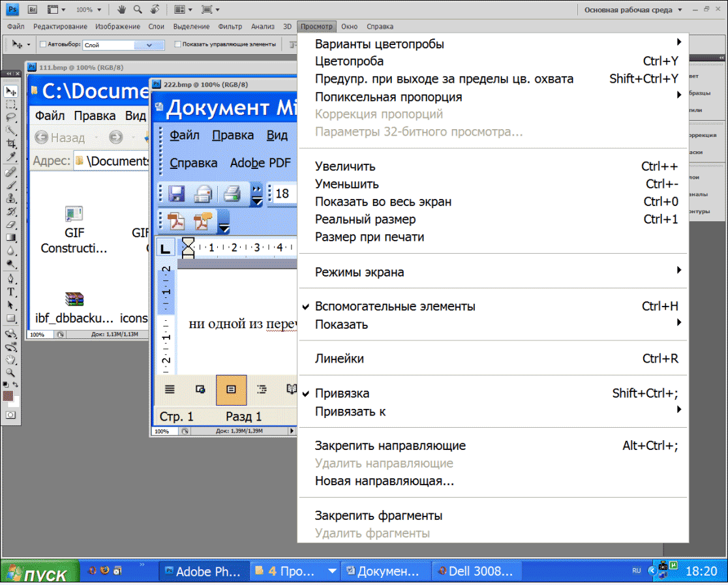Image resolution: width=728 pixels, height=585 pixels.
Task: Open the 100% zoom level dropdown
Action: pos(89,10)
